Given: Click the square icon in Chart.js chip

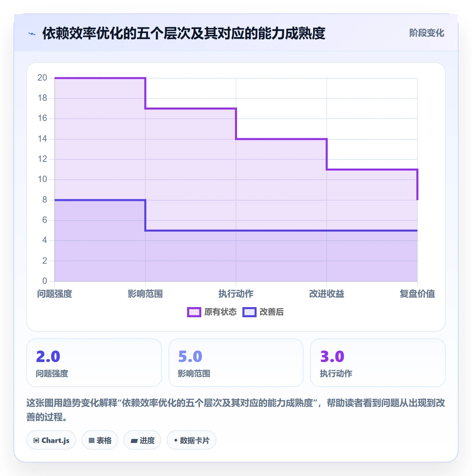Looking at the screenshot, I should click(x=36, y=440).
